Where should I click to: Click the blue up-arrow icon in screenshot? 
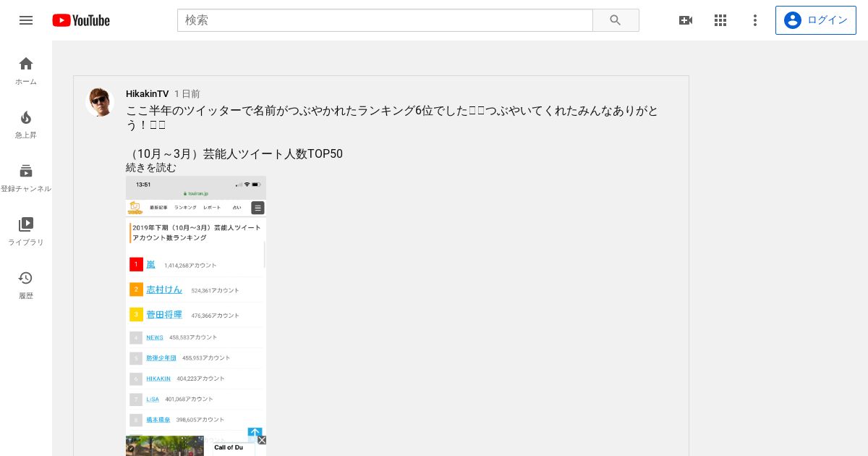pos(255,432)
